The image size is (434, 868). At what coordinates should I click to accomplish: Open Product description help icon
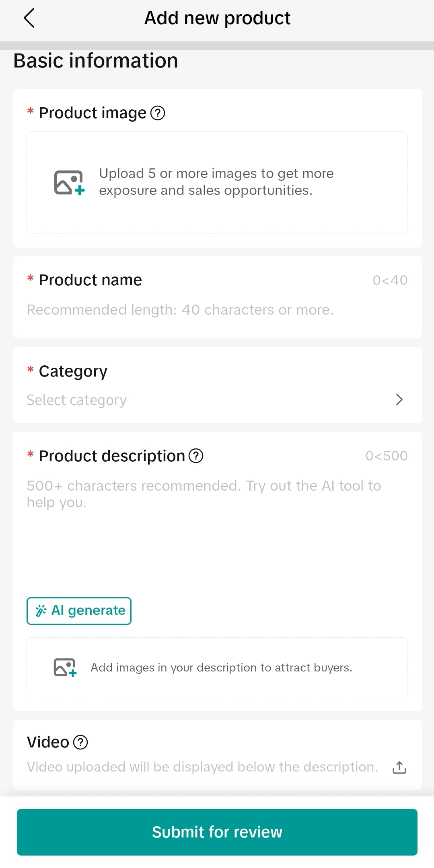click(196, 456)
